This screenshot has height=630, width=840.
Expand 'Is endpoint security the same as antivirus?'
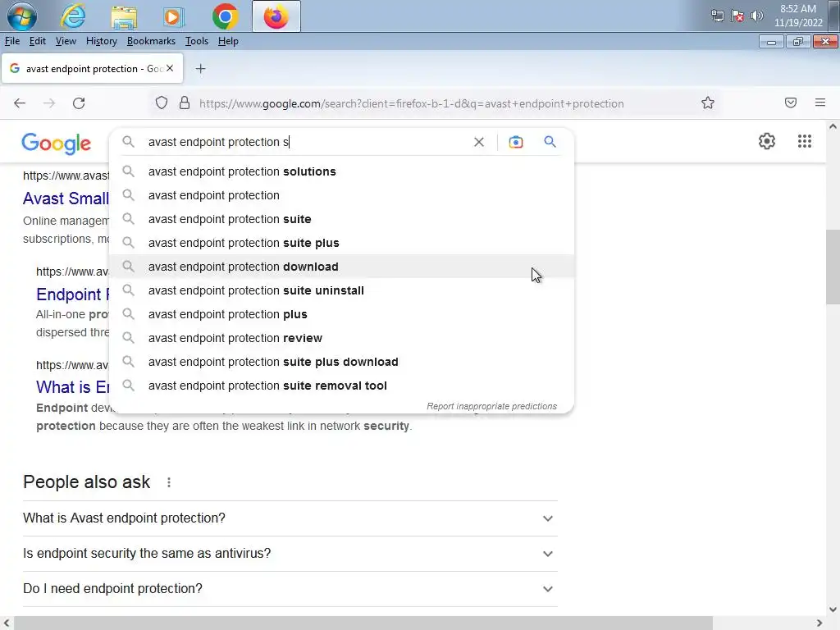click(x=290, y=554)
